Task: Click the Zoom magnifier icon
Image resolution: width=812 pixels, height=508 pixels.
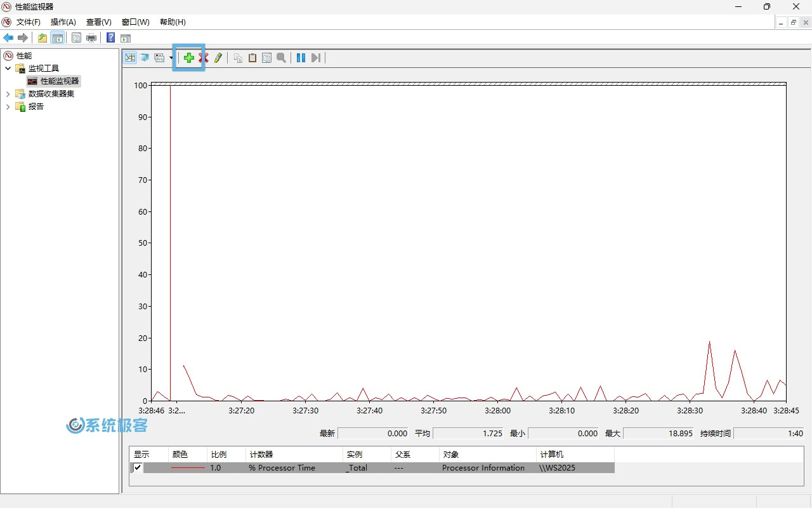Action: click(x=281, y=58)
